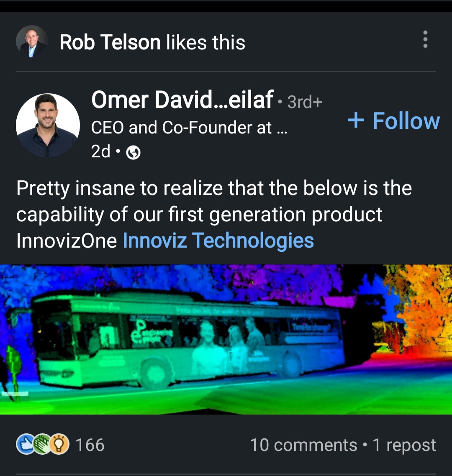Open the LiDAR bus point-cloud image
This screenshot has width=452, height=476.
point(226,339)
